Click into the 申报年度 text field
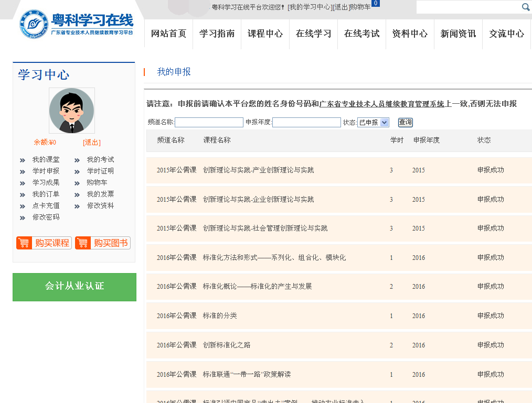 point(306,122)
